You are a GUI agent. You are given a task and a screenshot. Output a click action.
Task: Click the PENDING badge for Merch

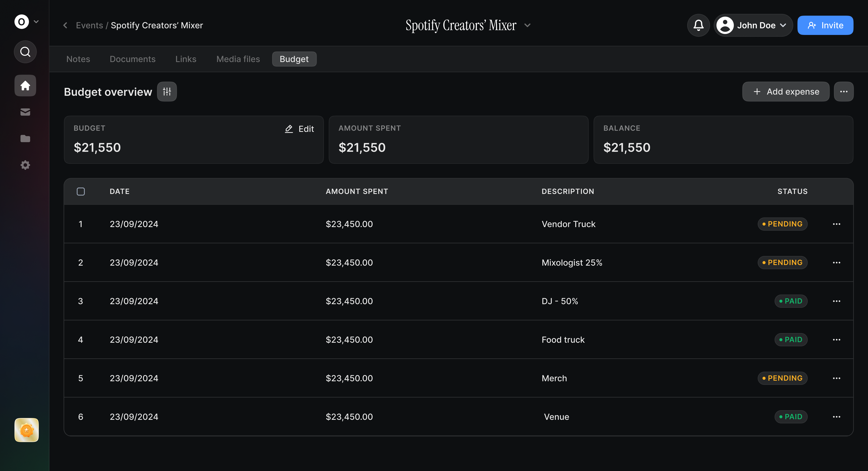pos(782,378)
